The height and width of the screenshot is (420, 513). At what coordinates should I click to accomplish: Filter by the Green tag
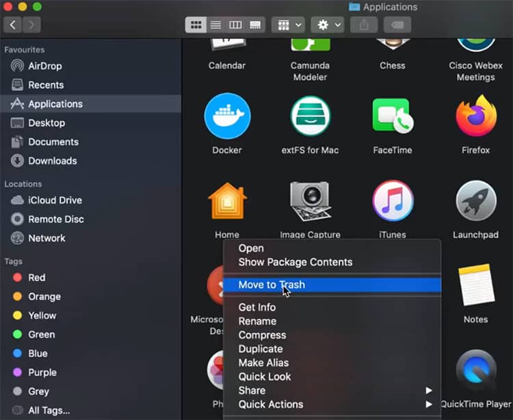(90, 334)
